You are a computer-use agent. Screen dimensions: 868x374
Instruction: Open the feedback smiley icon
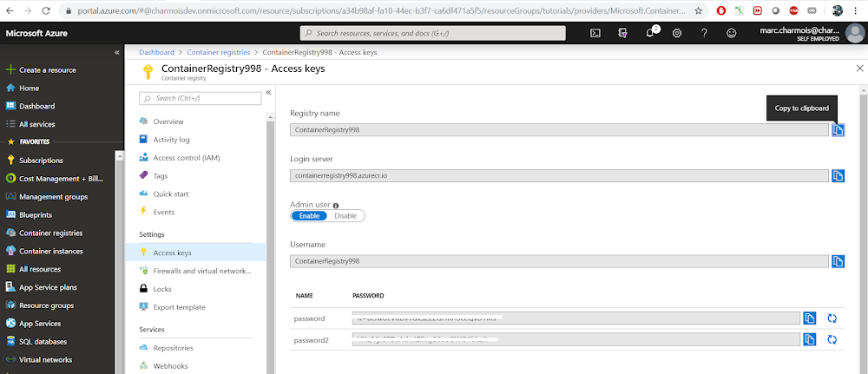(x=731, y=33)
